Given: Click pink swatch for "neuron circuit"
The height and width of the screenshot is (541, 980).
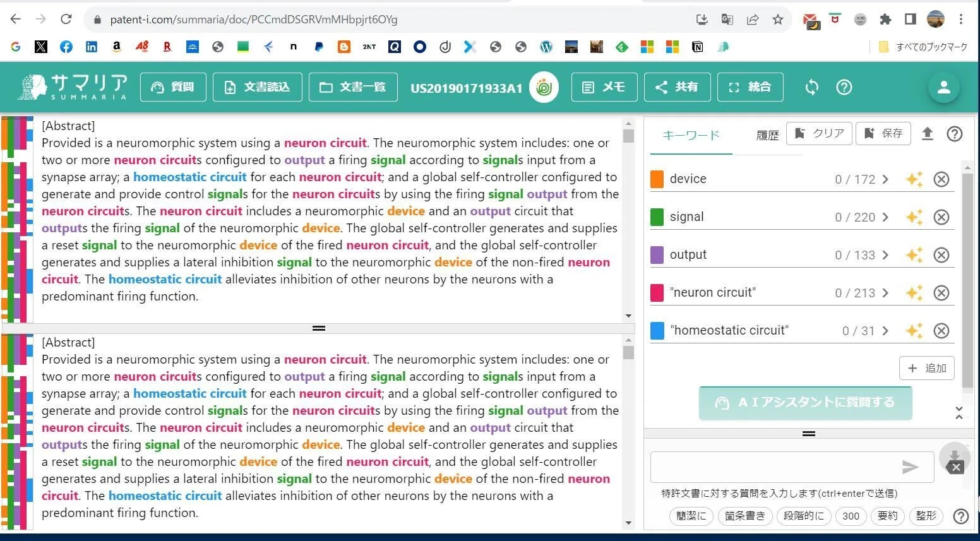Looking at the screenshot, I should click(x=657, y=293).
